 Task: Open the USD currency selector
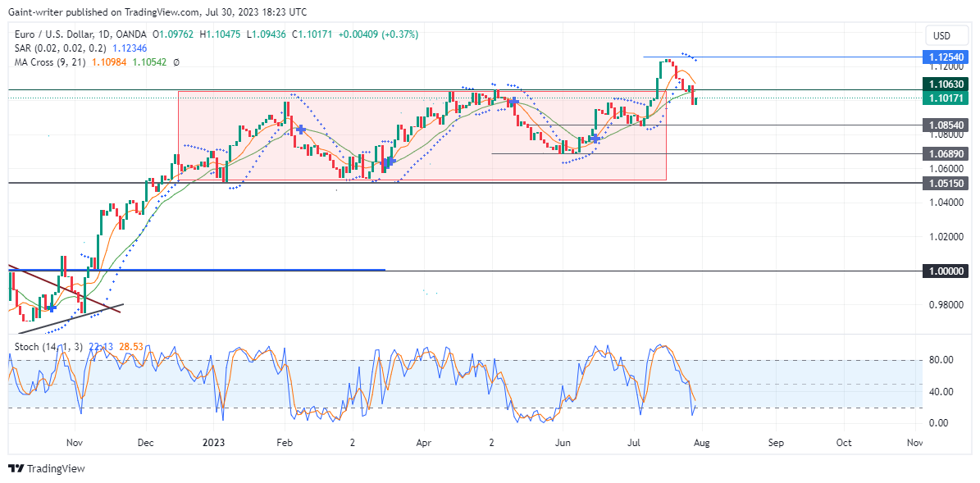tap(946, 34)
